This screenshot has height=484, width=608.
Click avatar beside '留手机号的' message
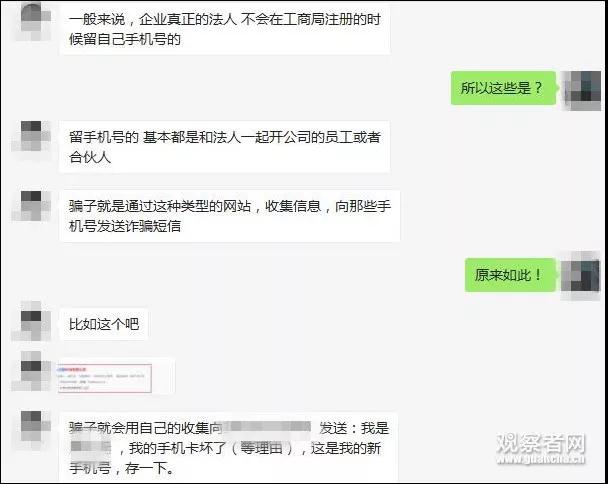tap(31, 136)
